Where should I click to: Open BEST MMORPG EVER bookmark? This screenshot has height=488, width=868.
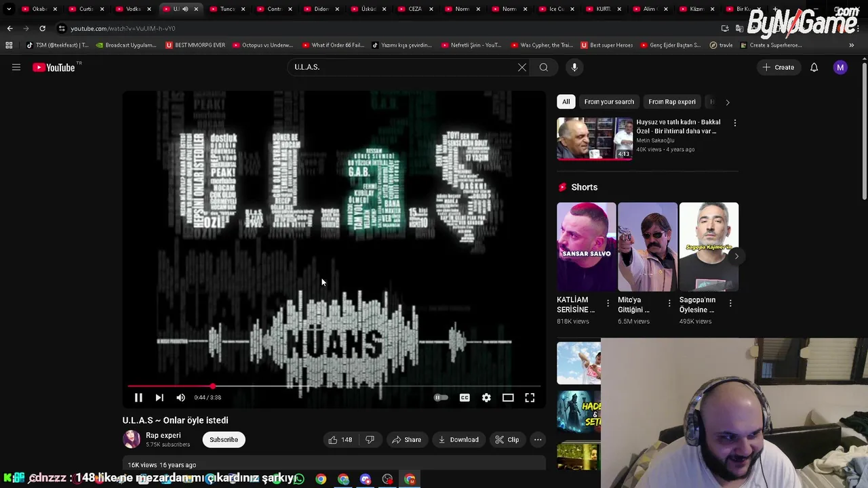tap(195, 45)
